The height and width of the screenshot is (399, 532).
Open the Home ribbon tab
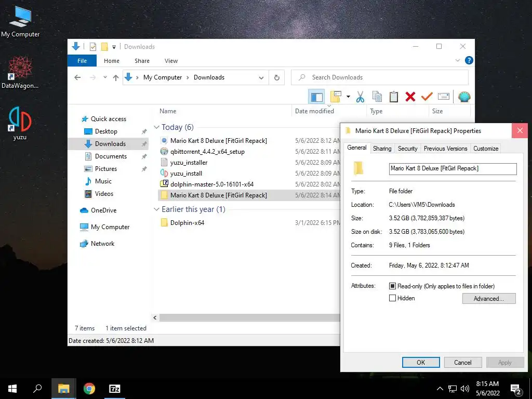[x=112, y=61]
